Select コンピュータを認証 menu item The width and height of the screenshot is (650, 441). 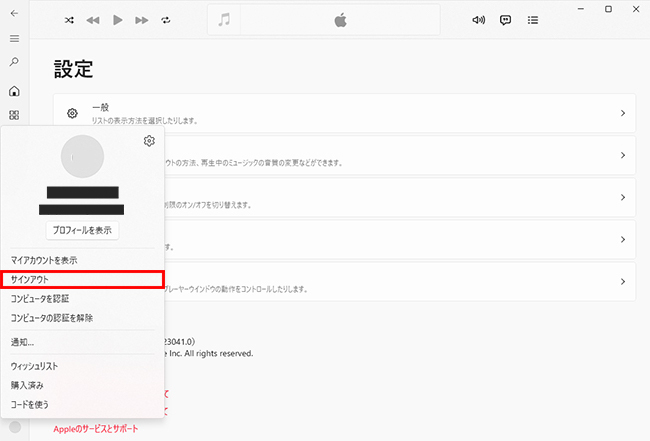(x=82, y=298)
